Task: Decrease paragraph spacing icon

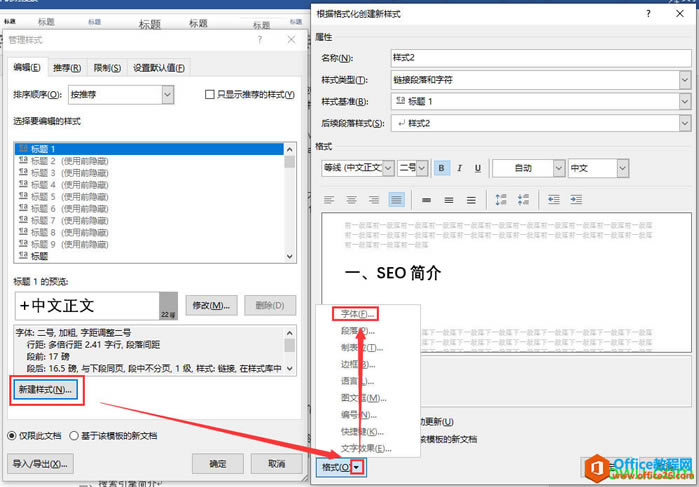Action: click(523, 200)
